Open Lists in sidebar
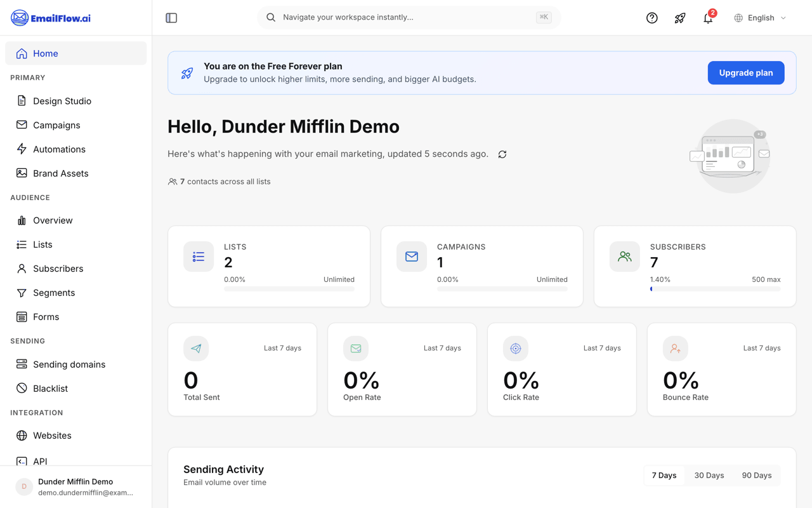This screenshot has height=508, width=812. click(x=75, y=244)
